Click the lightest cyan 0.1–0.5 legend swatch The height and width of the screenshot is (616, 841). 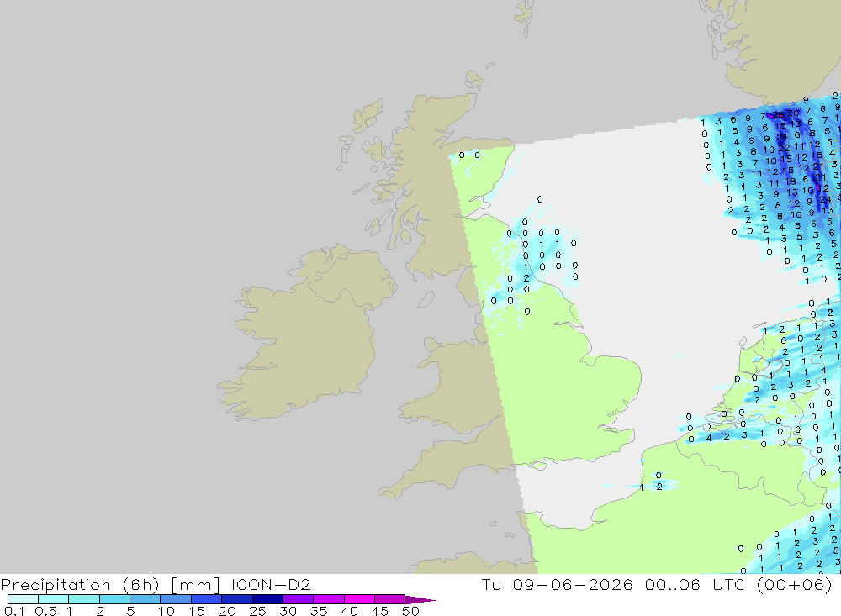(x=23, y=599)
